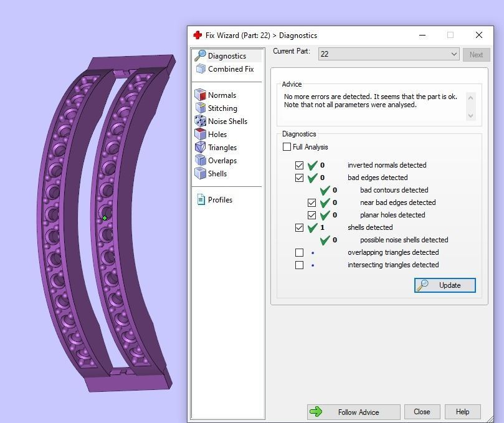Click green checkmark beside near bad edges
This screenshot has width=504, height=423.
325,202
